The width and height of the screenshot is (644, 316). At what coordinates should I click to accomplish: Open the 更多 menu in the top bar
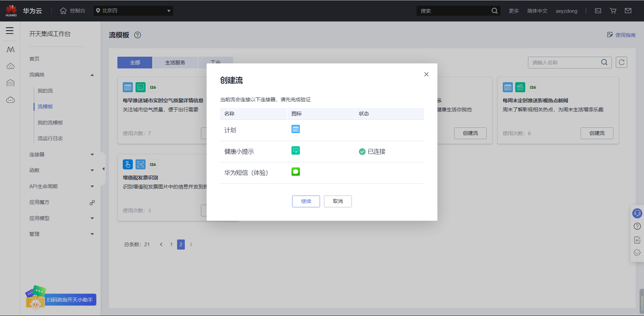[514, 11]
